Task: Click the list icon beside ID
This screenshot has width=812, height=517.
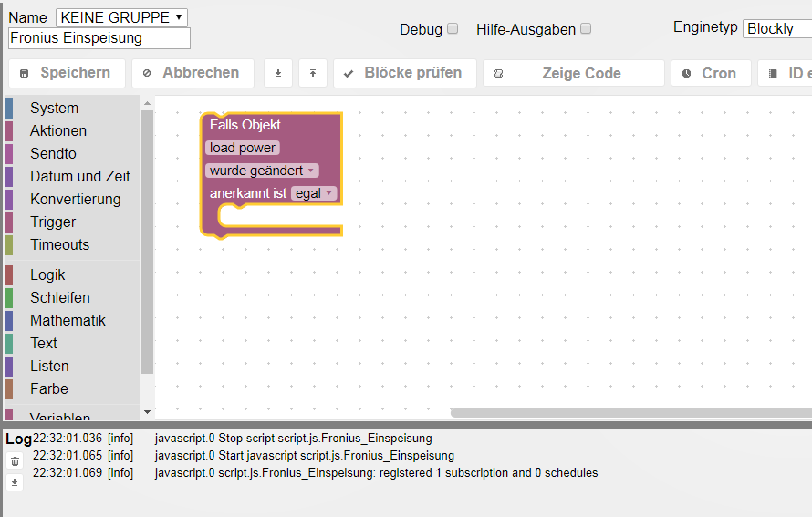Action: pos(773,74)
